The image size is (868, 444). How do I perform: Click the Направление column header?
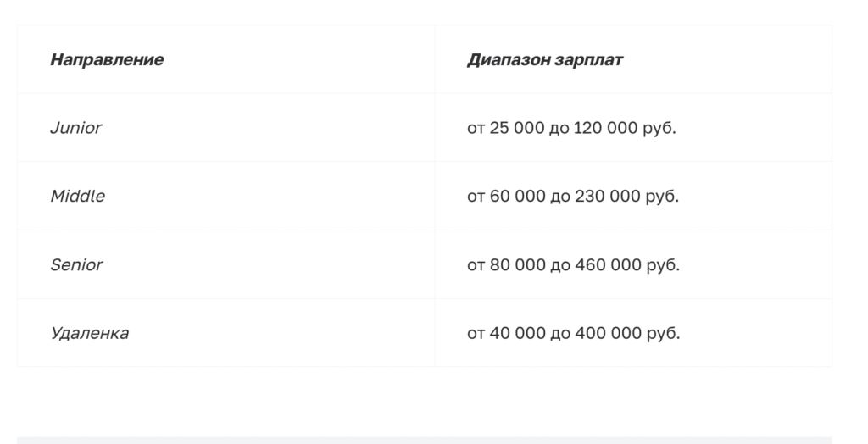[107, 59]
